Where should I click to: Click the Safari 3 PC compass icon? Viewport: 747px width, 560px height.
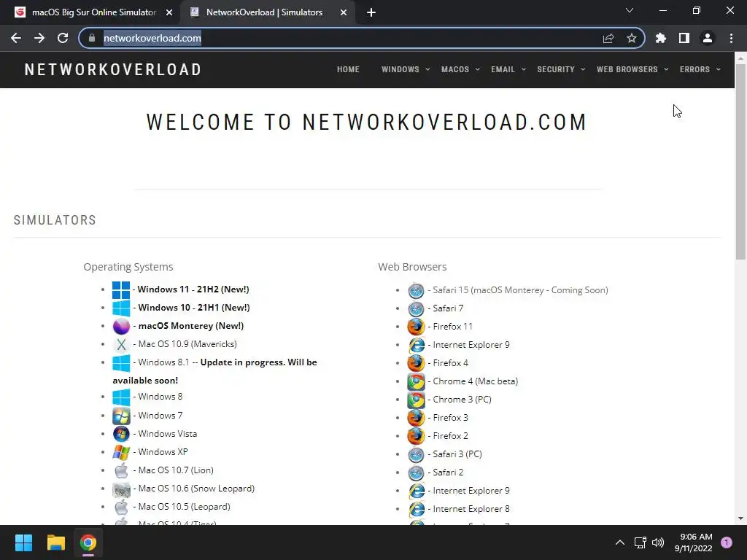pos(416,454)
